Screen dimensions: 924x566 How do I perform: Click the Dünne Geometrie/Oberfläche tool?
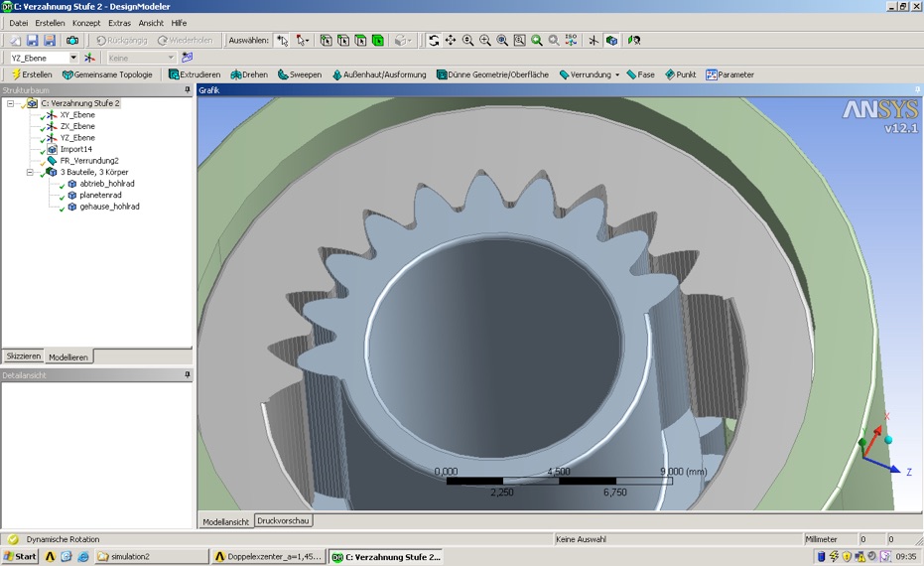click(x=492, y=74)
